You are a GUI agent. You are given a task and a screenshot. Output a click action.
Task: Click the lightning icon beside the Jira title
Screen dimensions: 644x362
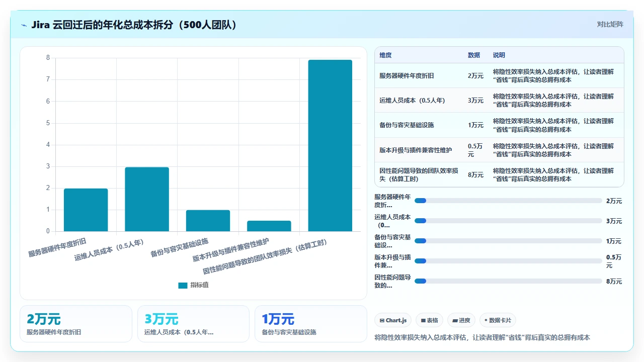(x=24, y=25)
